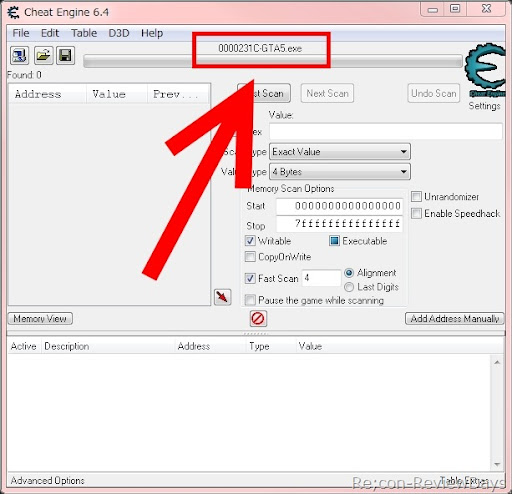Click the red arrow add-to-address-list icon

coord(223,296)
